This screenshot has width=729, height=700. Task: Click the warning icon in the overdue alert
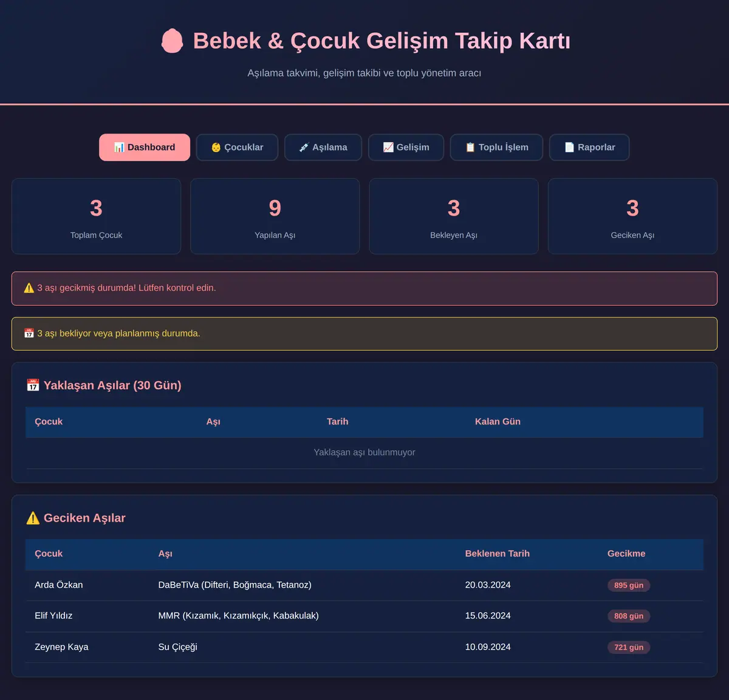[29, 288]
